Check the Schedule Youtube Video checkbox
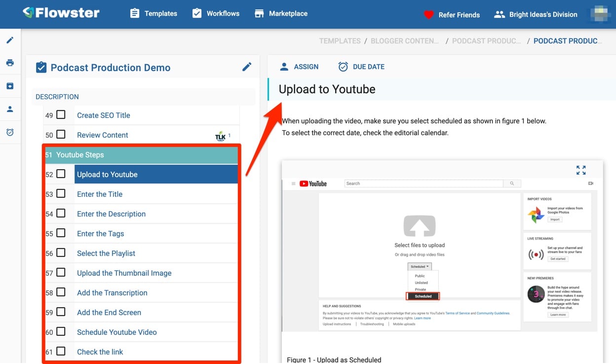Screen dimensions: 616x364 (61, 331)
